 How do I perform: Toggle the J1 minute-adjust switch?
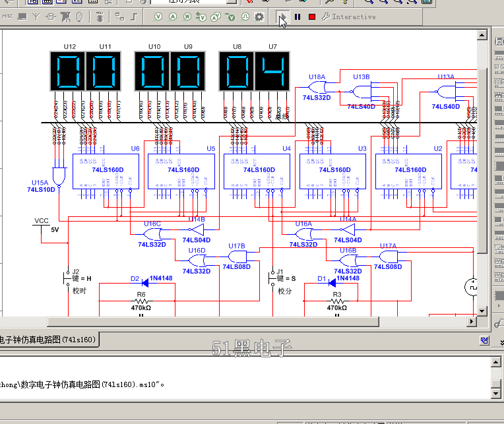272,278
